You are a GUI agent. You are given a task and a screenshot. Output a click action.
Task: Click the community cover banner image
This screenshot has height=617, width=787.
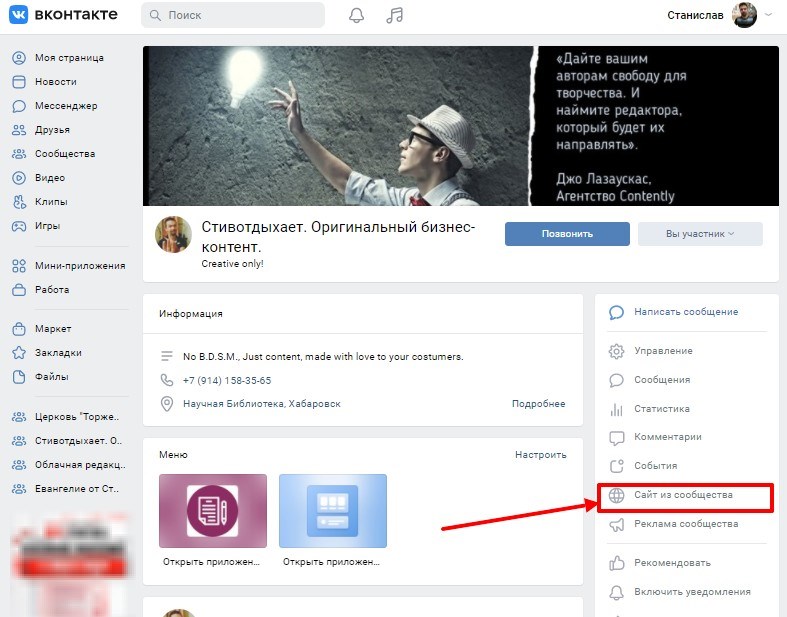pyautogui.click(x=461, y=126)
